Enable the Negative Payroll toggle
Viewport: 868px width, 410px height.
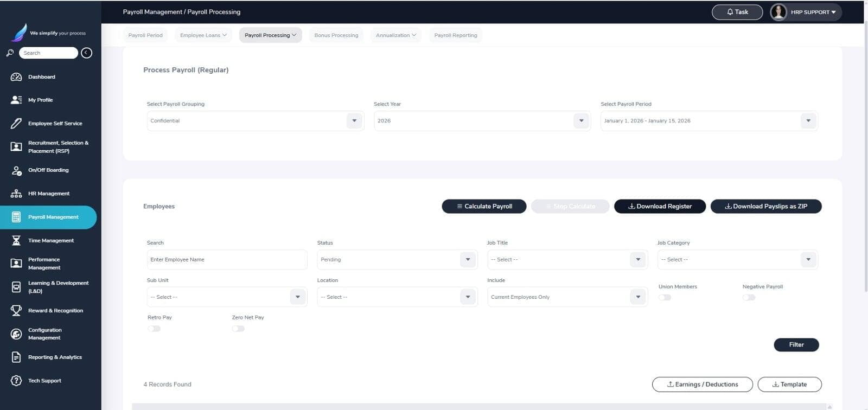[x=749, y=297]
